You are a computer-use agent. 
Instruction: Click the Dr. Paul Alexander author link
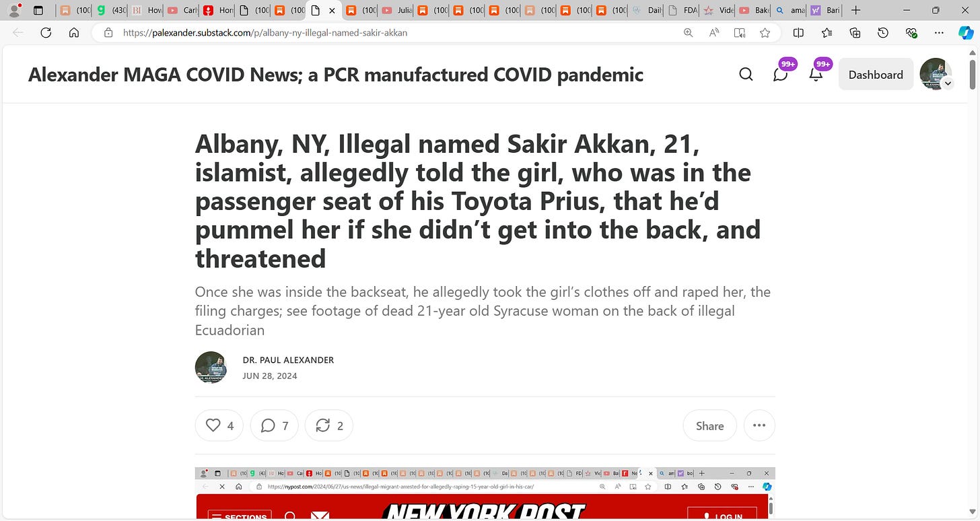pyautogui.click(x=288, y=360)
